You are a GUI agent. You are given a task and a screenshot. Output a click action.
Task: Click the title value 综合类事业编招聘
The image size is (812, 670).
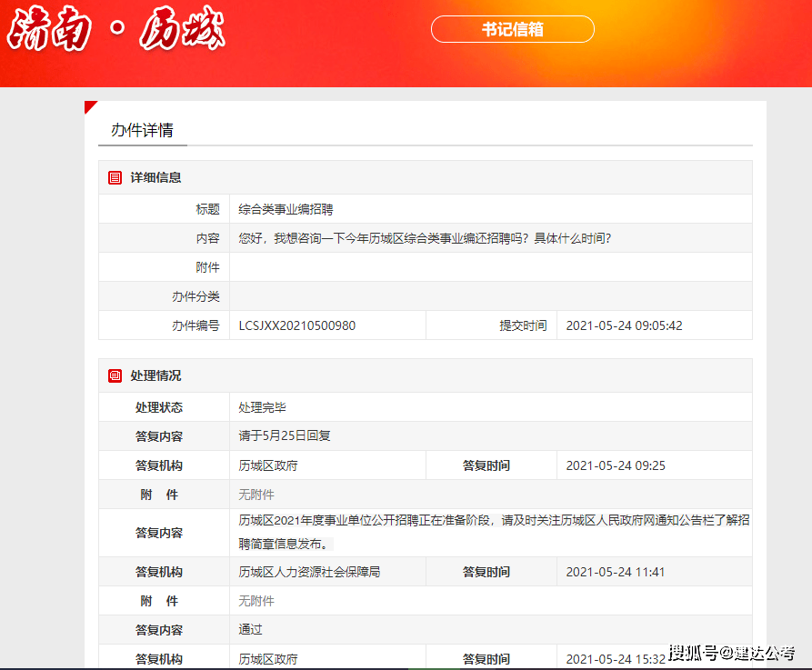[x=286, y=209]
